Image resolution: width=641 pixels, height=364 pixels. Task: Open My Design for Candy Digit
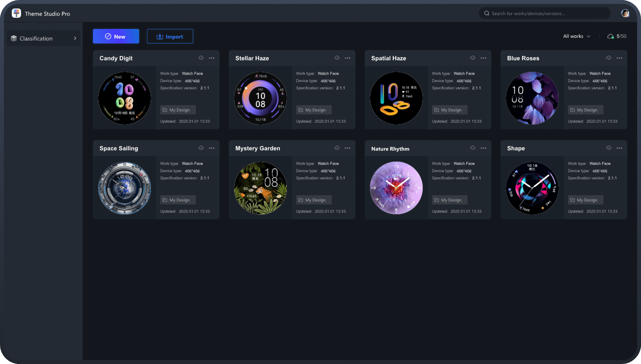tap(177, 110)
